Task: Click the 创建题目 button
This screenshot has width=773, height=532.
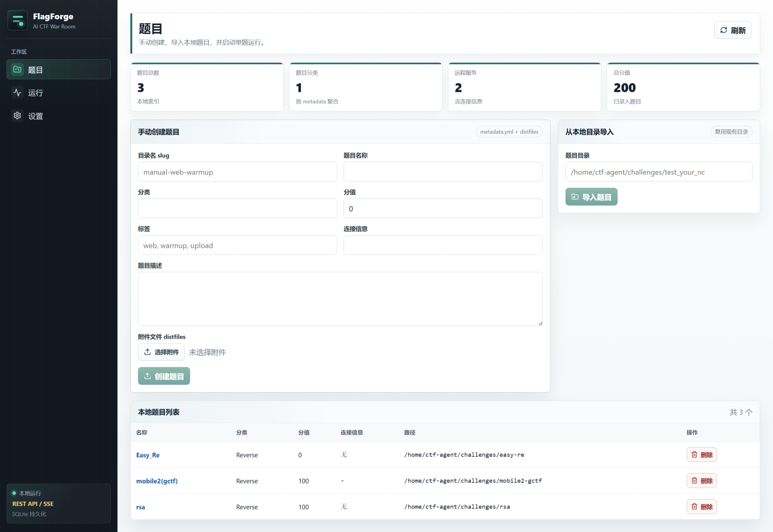Action: click(x=164, y=376)
